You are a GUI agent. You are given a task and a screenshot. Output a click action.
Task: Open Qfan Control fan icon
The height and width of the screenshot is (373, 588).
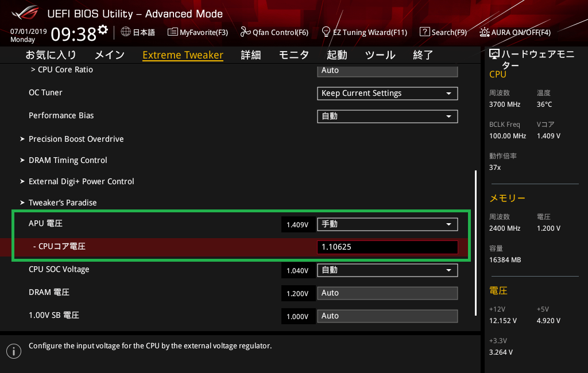[x=245, y=32]
